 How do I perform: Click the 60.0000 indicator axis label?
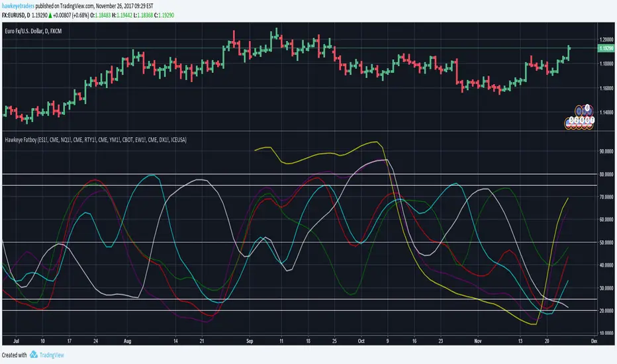click(606, 220)
